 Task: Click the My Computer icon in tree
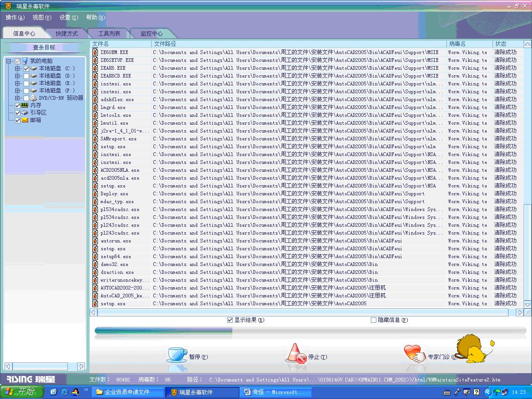coord(25,61)
